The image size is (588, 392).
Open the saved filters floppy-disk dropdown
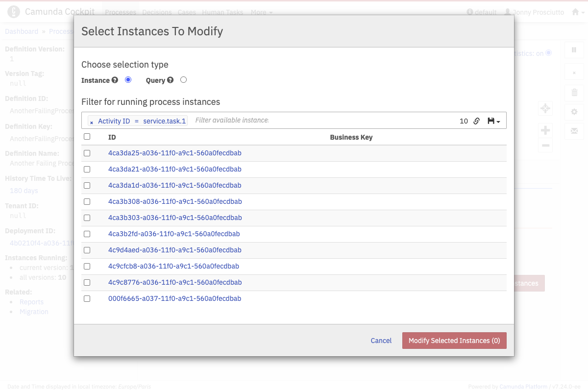493,121
